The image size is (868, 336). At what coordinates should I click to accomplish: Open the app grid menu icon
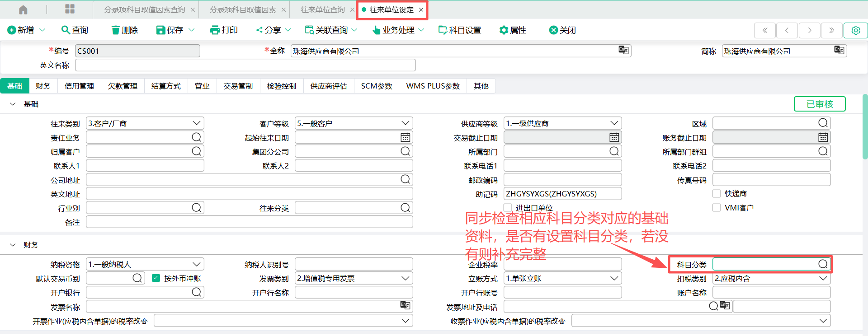coord(70,9)
